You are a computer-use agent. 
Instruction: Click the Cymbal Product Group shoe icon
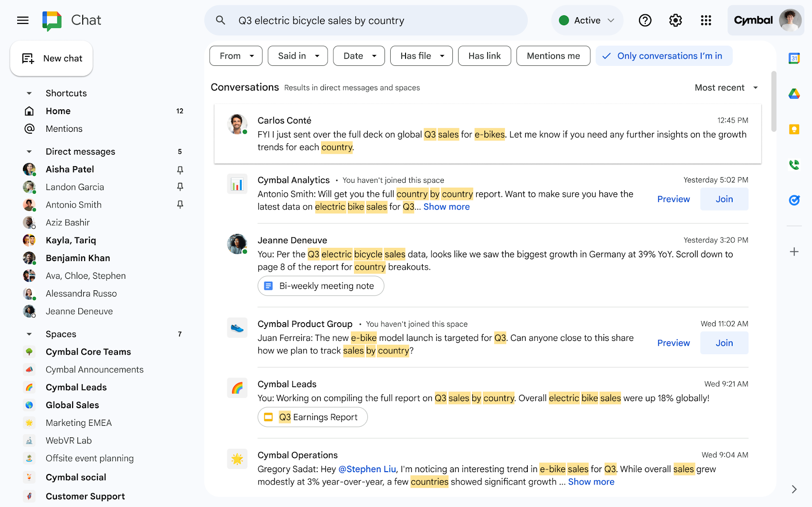[x=237, y=327]
